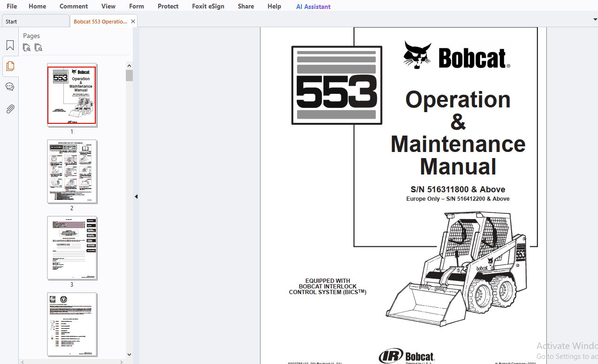Close the Bobcat 553 document tab

[x=133, y=22]
